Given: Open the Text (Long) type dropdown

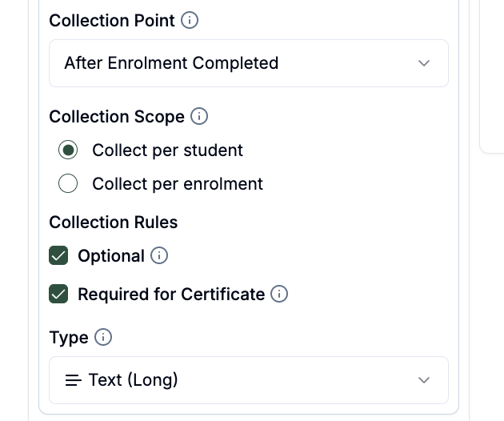Looking at the screenshot, I should tap(249, 380).
